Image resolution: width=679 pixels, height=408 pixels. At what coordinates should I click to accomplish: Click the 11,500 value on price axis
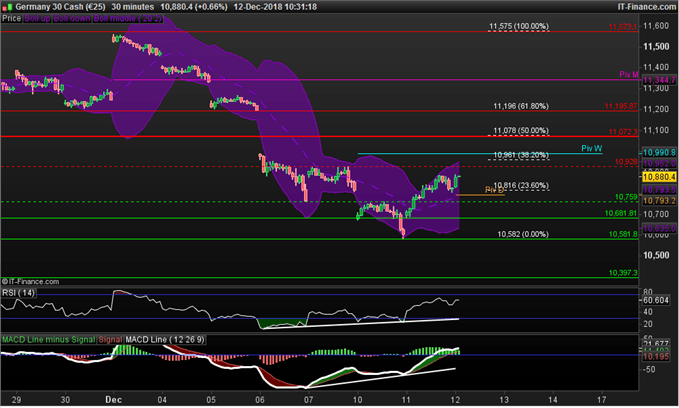point(656,47)
